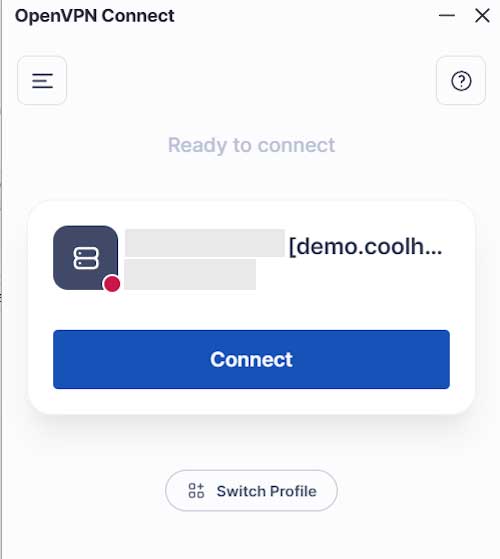
Task: Select the truncated [demo.coolh... hostname text
Action: point(365,246)
